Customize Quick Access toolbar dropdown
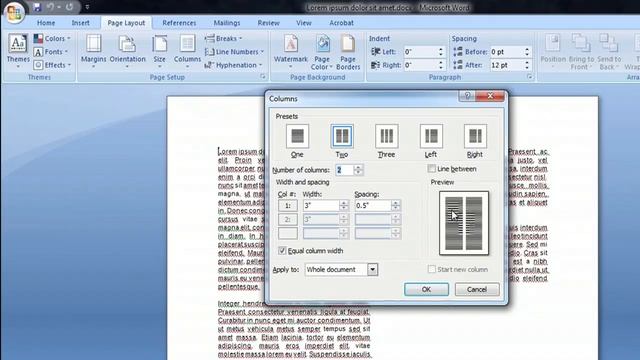The height and width of the screenshot is (360, 640). coord(87,7)
